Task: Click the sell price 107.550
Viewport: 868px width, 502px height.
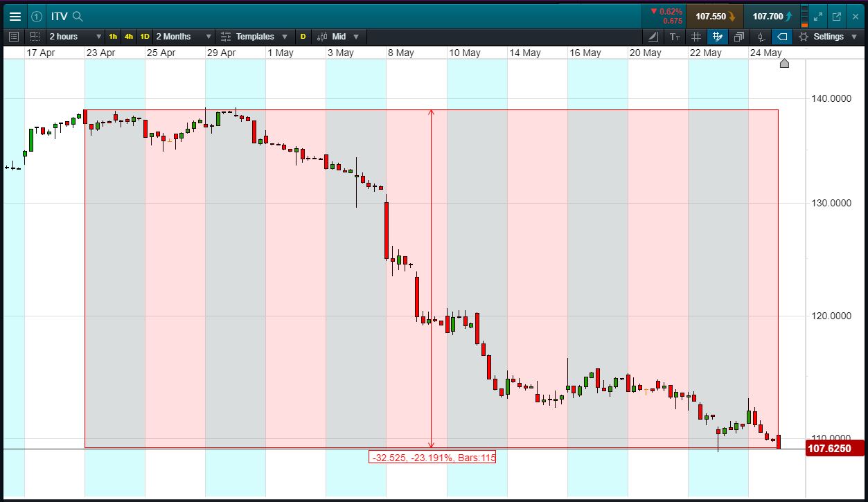Action: click(x=716, y=17)
